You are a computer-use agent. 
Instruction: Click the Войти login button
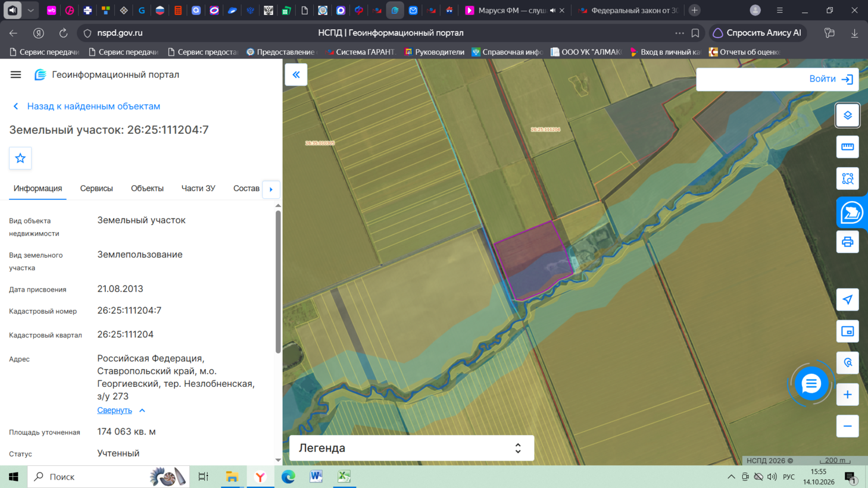[831, 79]
